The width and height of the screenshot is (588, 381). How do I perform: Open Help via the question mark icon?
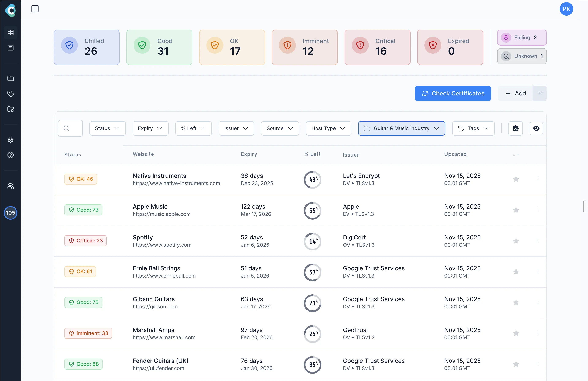10,155
